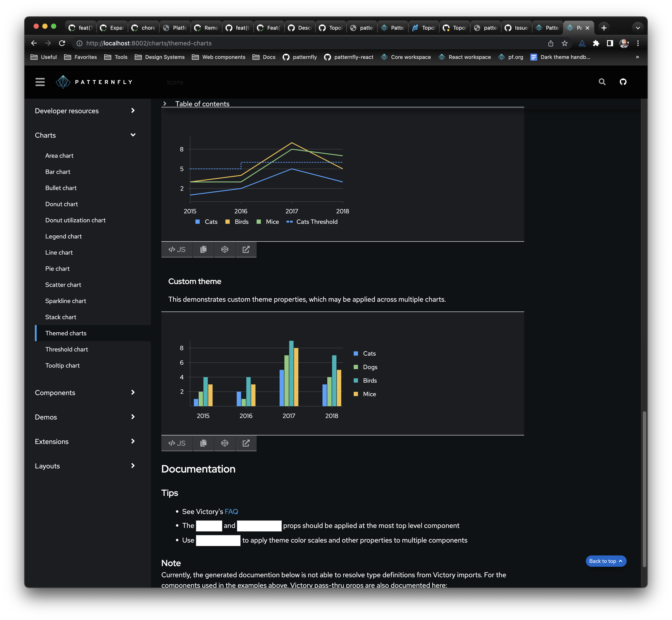The width and height of the screenshot is (672, 620).
Task: Open Custom theme example in CodeSandbox
Action: [225, 443]
